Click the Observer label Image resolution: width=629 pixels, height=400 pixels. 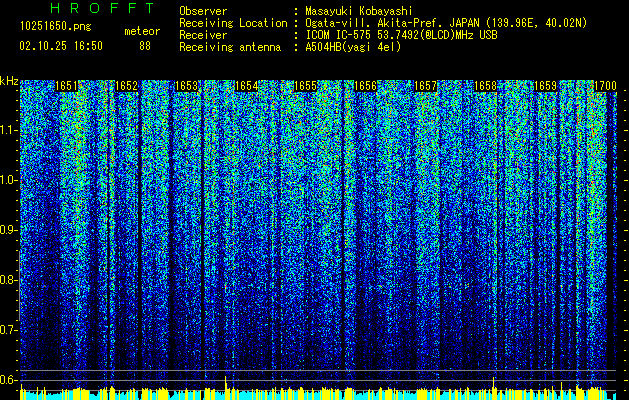point(203,11)
